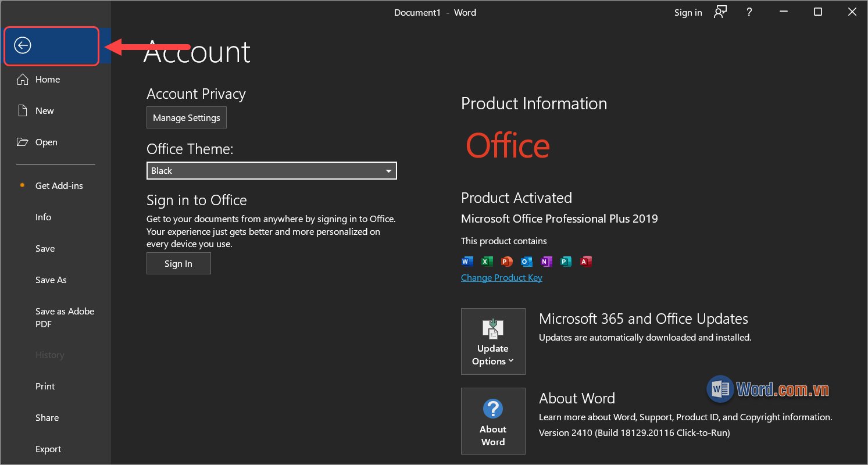Open the Get Add-ins page
Screen dimensions: 868x465
click(x=59, y=186)
